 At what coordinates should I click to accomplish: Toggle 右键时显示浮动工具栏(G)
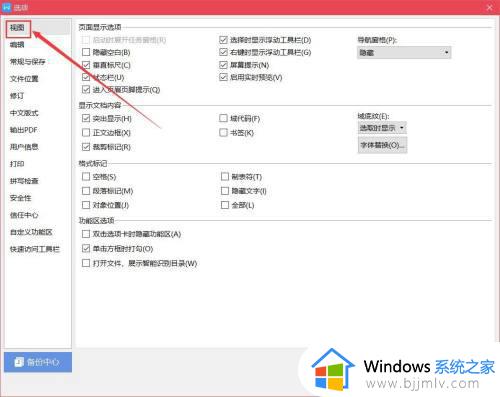[223, 52]
